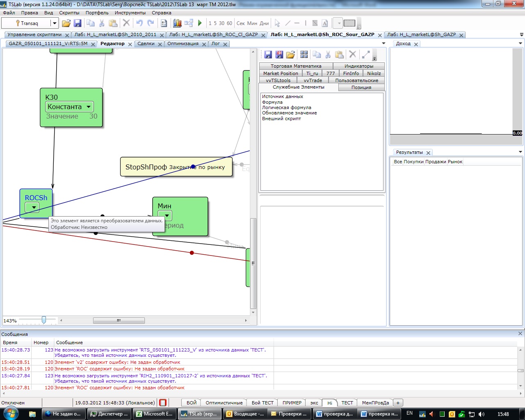525x420 pixels.
Task: Add a new workspace with the plus button
Action: tap(398, 403)
